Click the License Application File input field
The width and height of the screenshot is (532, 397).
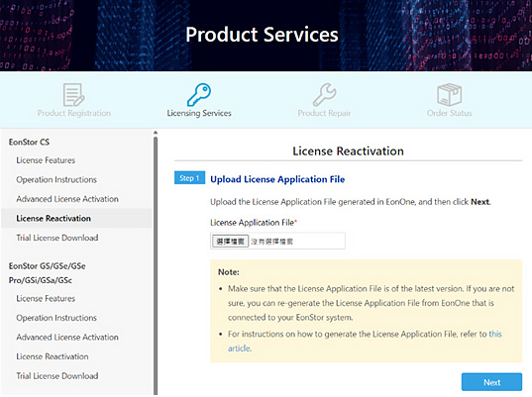click(x=277, y=241)
